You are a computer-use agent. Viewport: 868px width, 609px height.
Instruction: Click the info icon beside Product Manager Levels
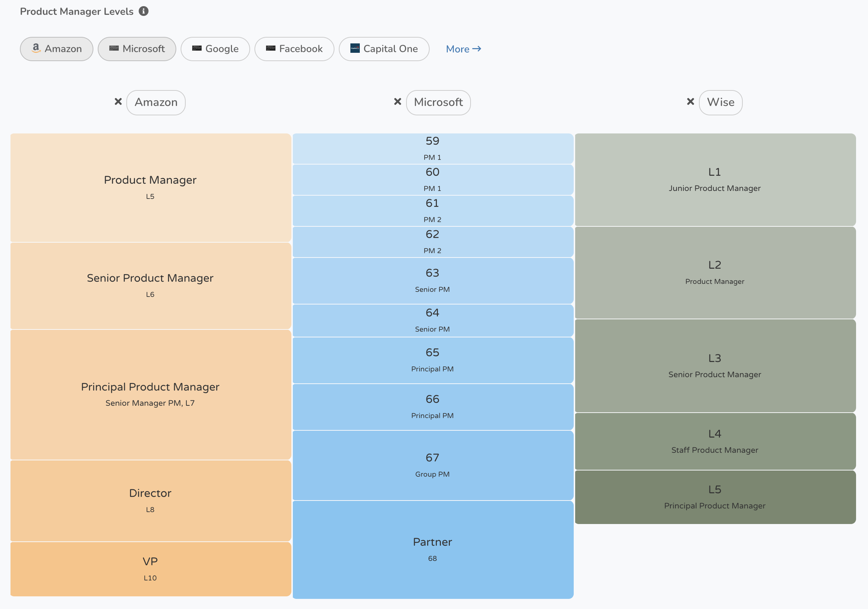tap(143, 11)
